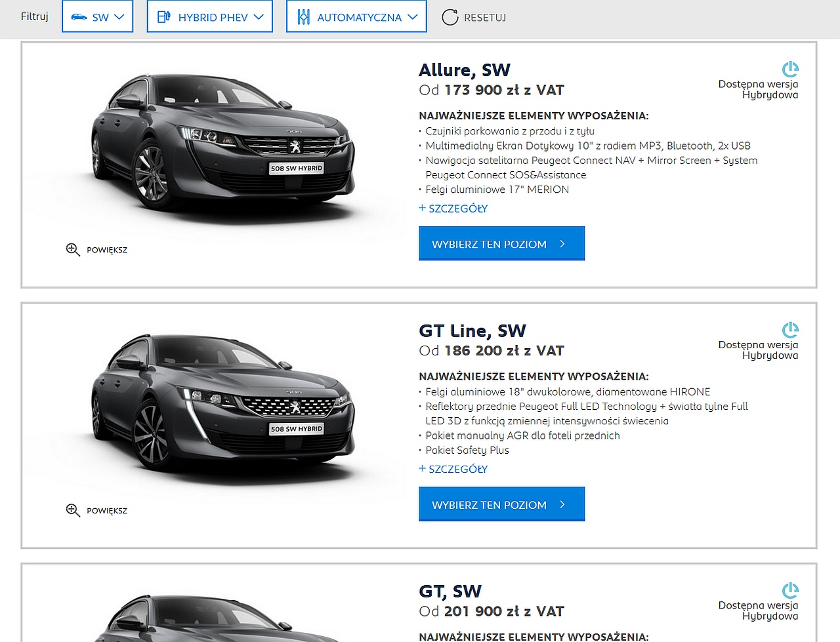Screen dimensions: 840x642
Task: Click equipment heading on the GT Line card
Action: 534,376
